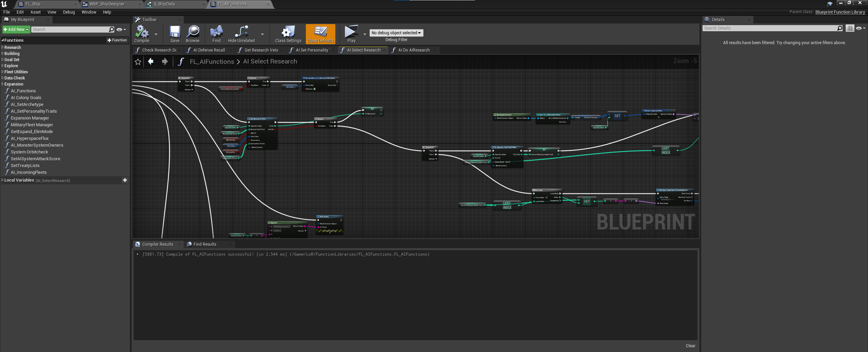The width and height of the screenshot is (868, 352).
Task: Save the blueprint with Save icon
Action: (x=175, y=32)
